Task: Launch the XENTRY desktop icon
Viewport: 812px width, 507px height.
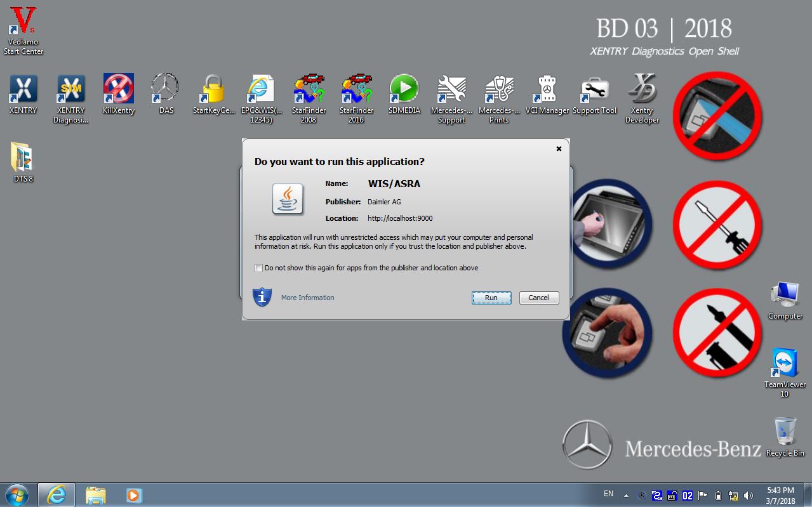Action: pos(23,94)
